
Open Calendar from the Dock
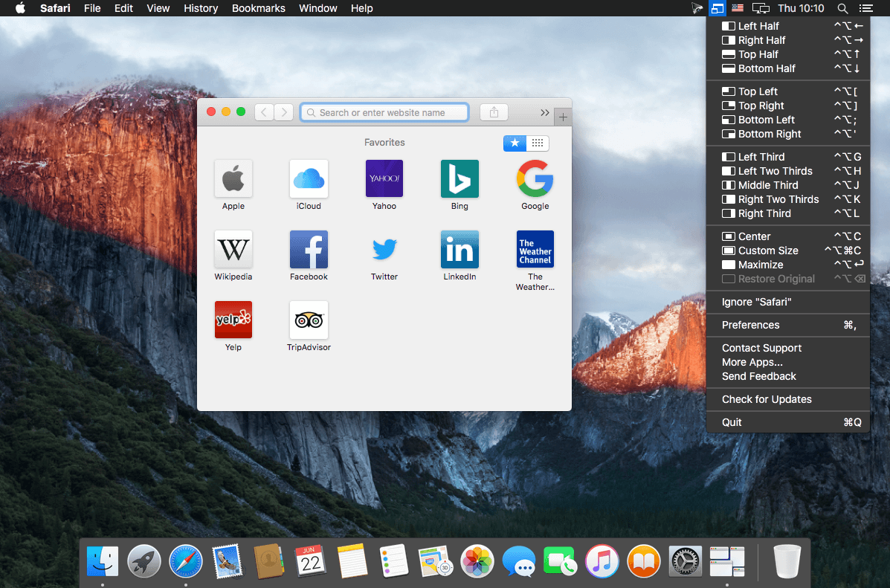pyautogui.click(x=311, y=561)
